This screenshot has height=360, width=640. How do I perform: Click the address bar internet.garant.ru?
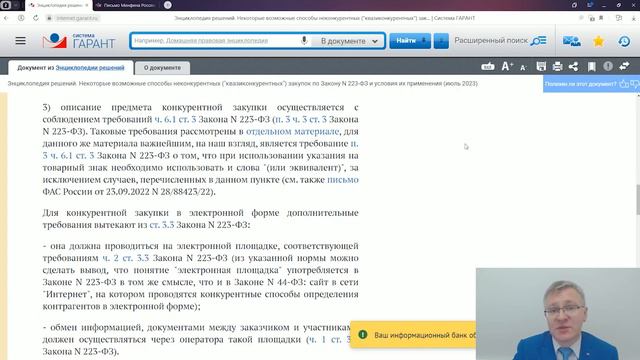78,18
